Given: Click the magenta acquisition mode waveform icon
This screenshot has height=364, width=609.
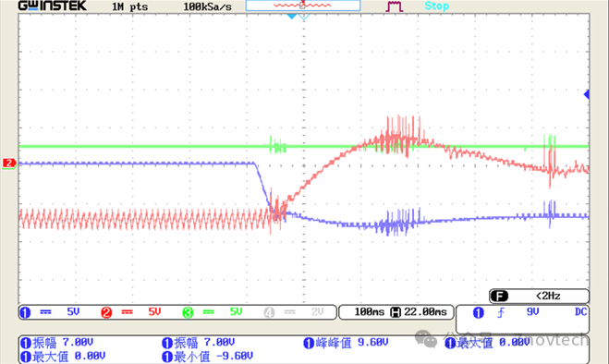Looking at the screenshot, I should click(394, 6).
